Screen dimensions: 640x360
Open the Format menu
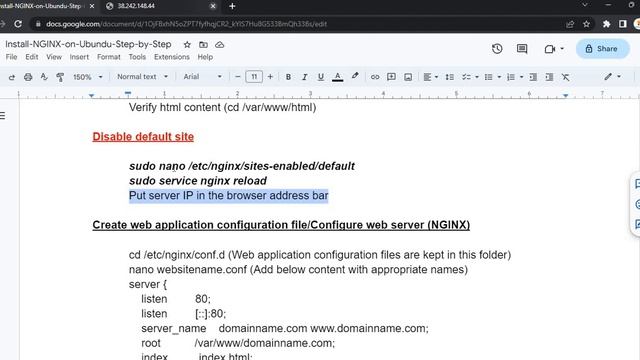point(109,57)
